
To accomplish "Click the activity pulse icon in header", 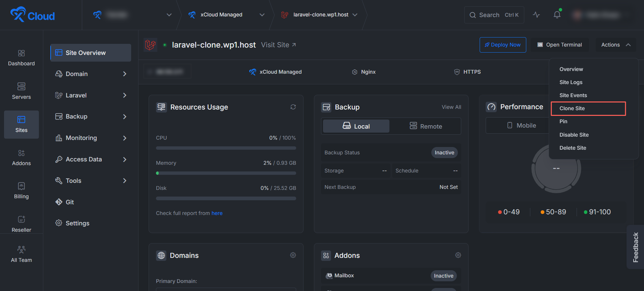I will click(536, 15).
